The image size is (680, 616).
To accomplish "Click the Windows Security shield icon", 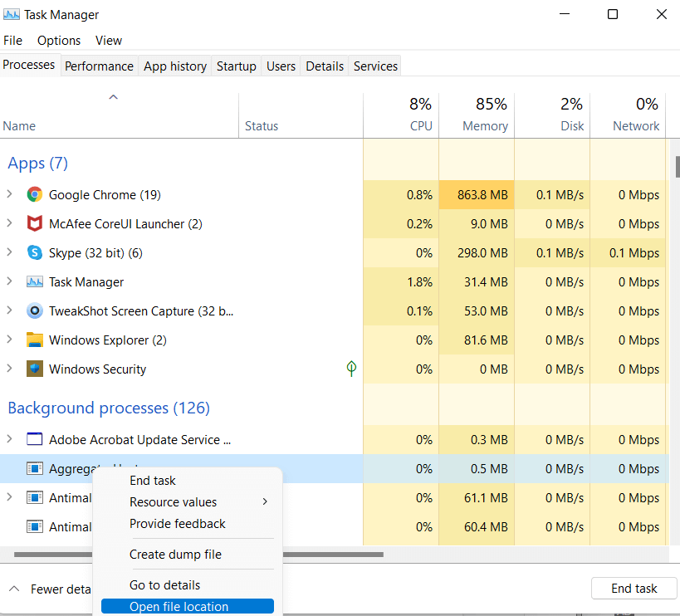I will coord(35,369).
